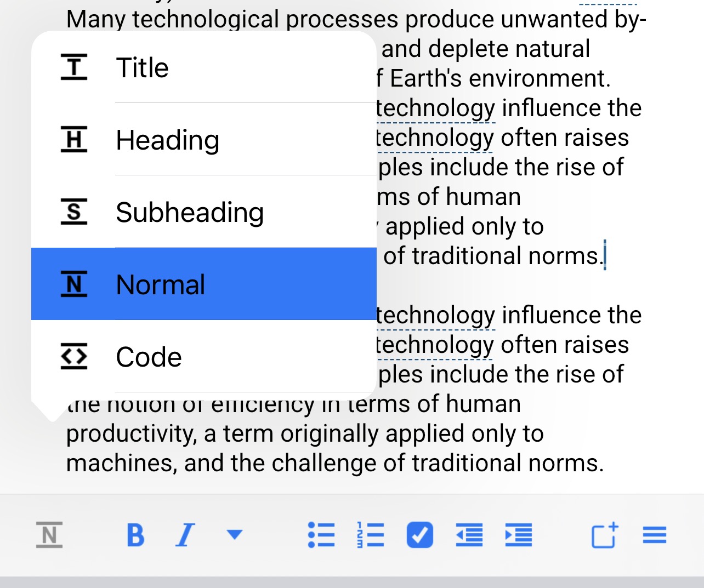
Task: Click the Heading H icon
Action: point(74,139)
